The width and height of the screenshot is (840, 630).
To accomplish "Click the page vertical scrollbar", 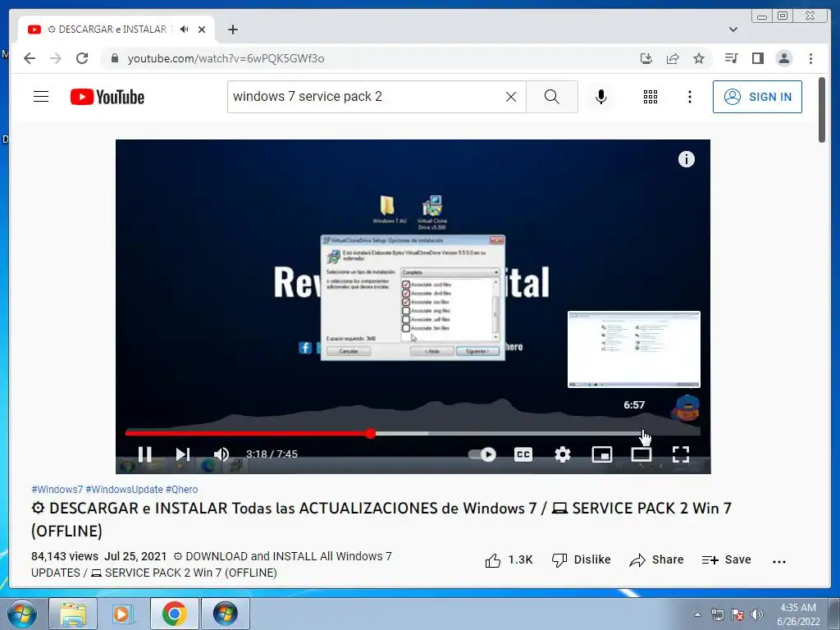I will tap(822, 111).
